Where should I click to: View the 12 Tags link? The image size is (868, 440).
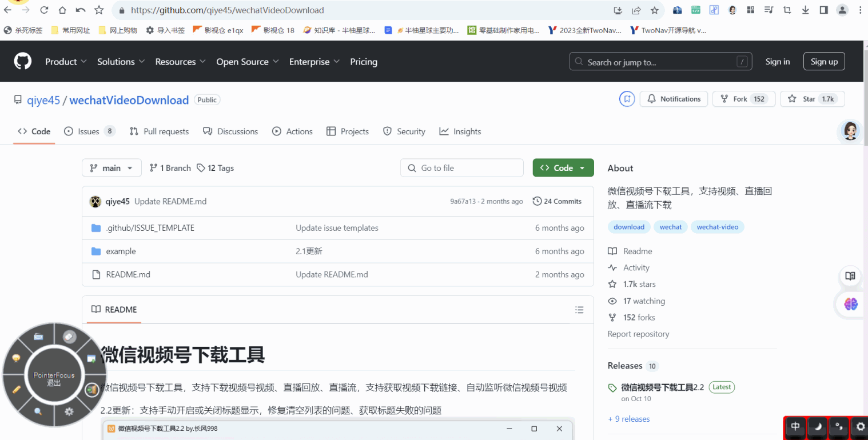pyautogui.click(x=215, y=168)
